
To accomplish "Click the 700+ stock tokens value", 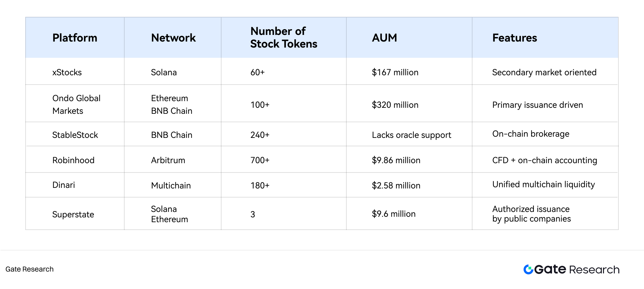I will (260, 160).
